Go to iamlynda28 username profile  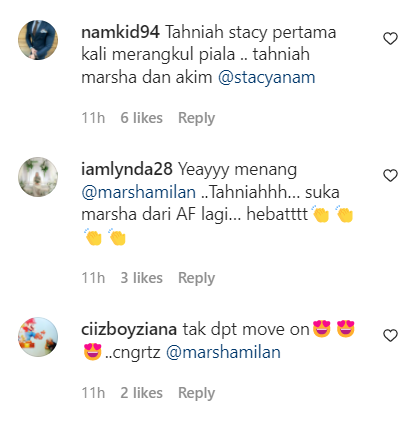coord(127,169)
